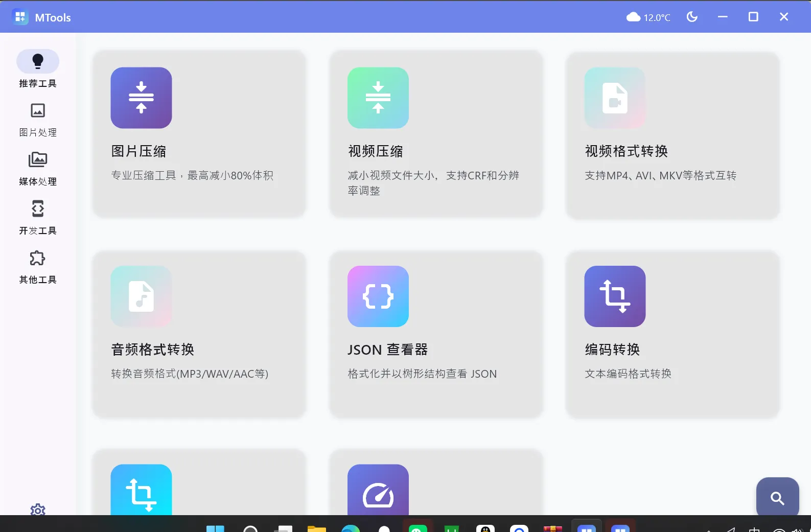Click the floating search button
The image size is (811, 532).
pos(777,498)
